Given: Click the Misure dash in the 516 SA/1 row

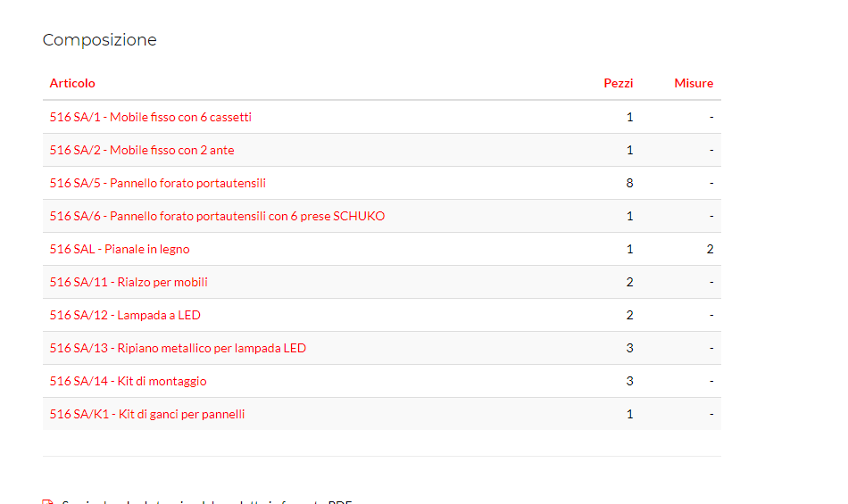Looking at the screenshot, I should (711, 117).
